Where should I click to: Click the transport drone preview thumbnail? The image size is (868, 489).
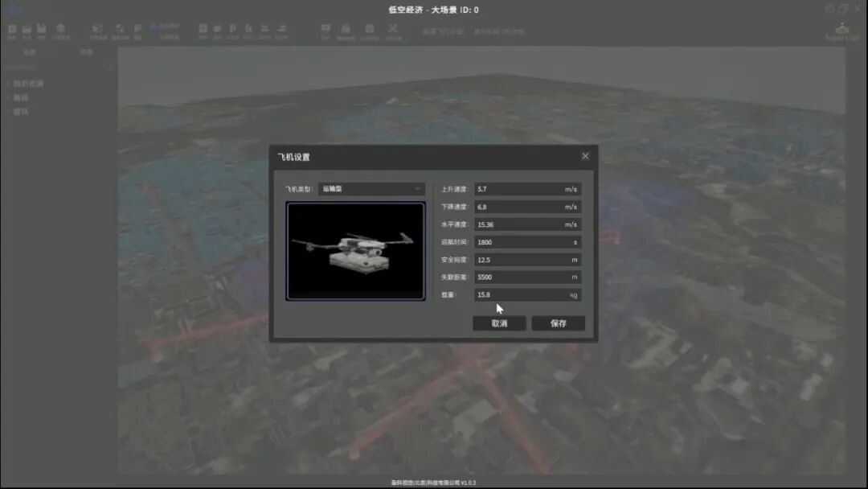coord(355,250)
